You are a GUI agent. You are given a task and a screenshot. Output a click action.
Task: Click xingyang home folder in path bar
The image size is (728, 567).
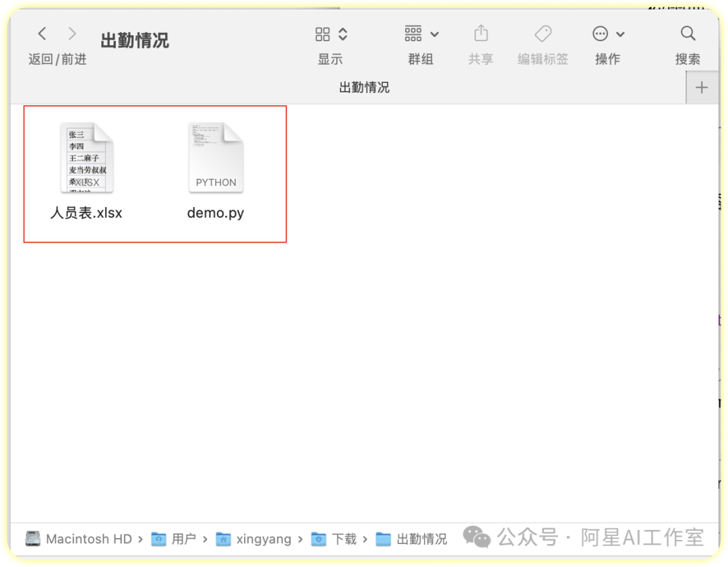(x=254, y=539)
